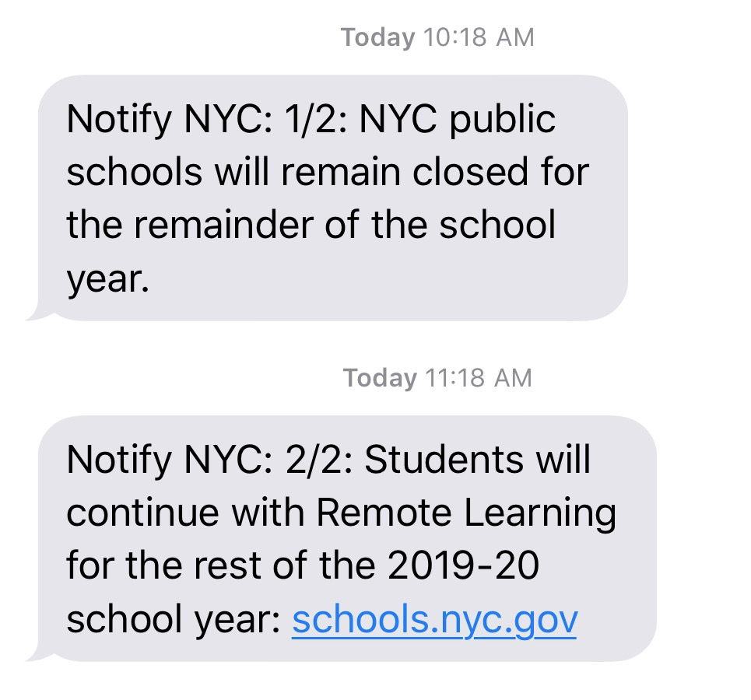Click the word "Students" in the second message
This screenshot has width=751, height=700.
click(x=444, y=460)
